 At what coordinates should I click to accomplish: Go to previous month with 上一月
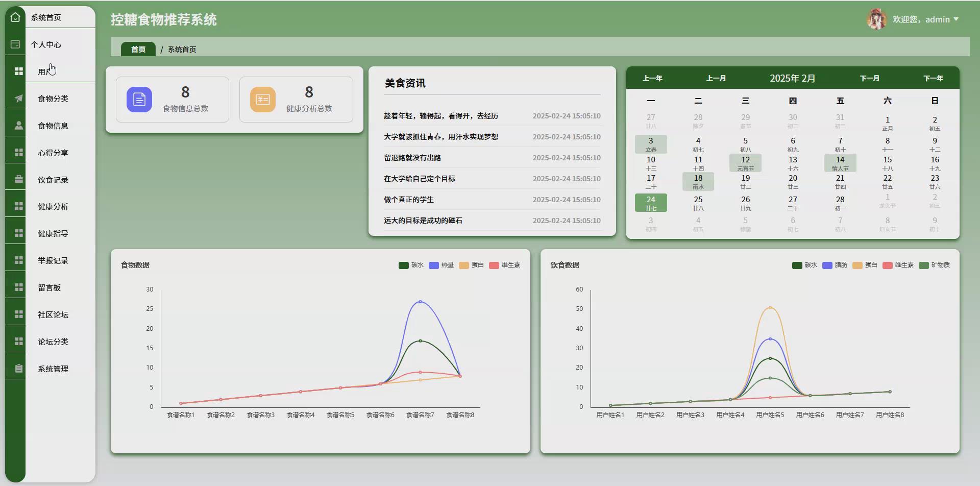(x=716, y=78)
